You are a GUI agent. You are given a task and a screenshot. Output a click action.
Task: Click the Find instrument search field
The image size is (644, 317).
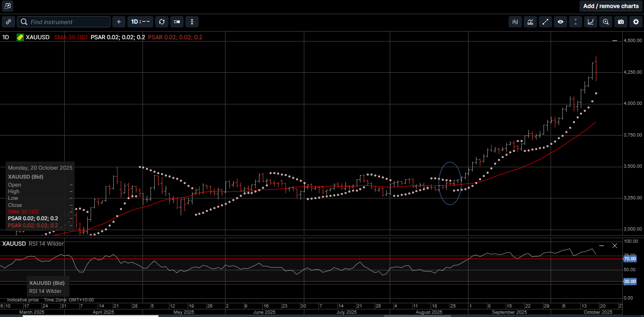click(x=64, y=22)
